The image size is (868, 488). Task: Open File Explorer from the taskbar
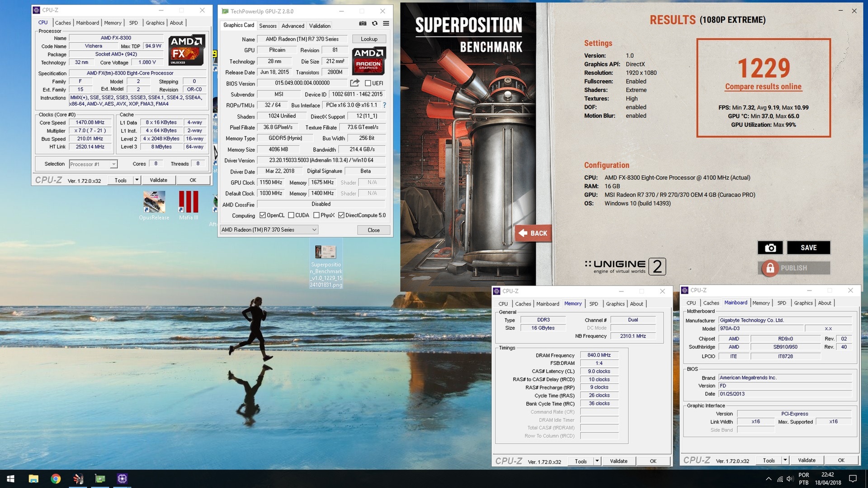click(x=33, y=479)
